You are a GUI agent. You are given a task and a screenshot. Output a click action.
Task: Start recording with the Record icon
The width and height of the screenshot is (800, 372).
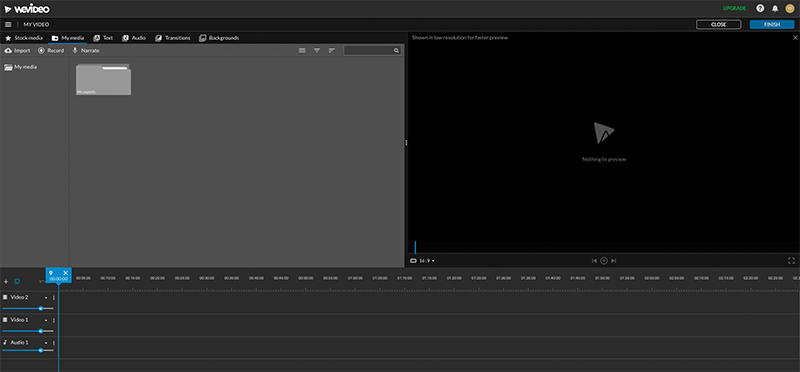pyautogui.click(x=41, y=51)
